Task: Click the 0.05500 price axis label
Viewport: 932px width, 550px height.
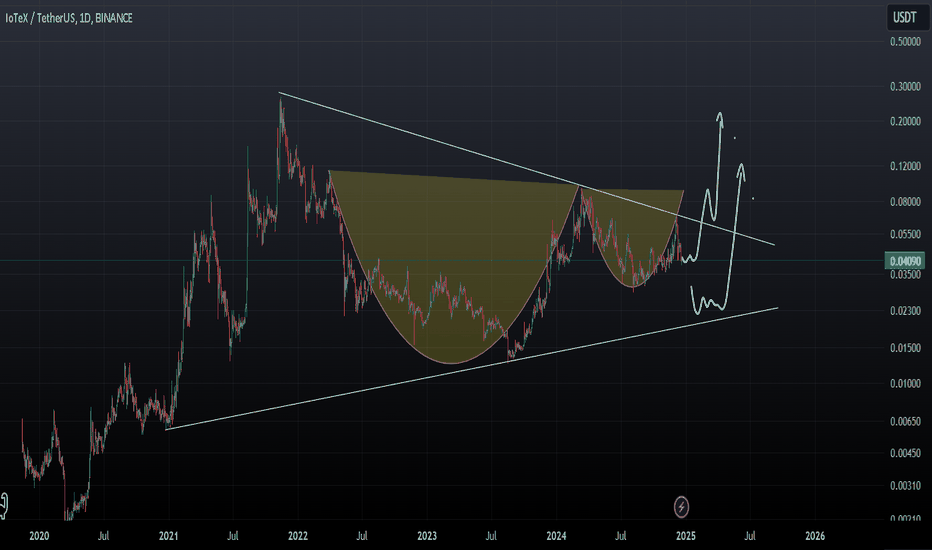Action: tap(905, 235)
